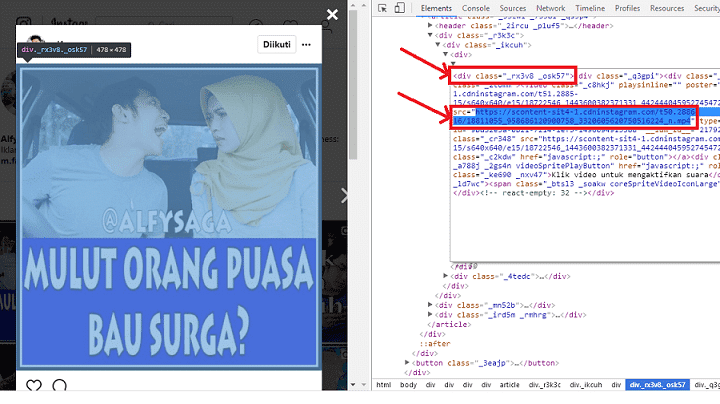Click body in the breadcrumb bar
Screen dimensions: 720x404
(x=408, y=385)
